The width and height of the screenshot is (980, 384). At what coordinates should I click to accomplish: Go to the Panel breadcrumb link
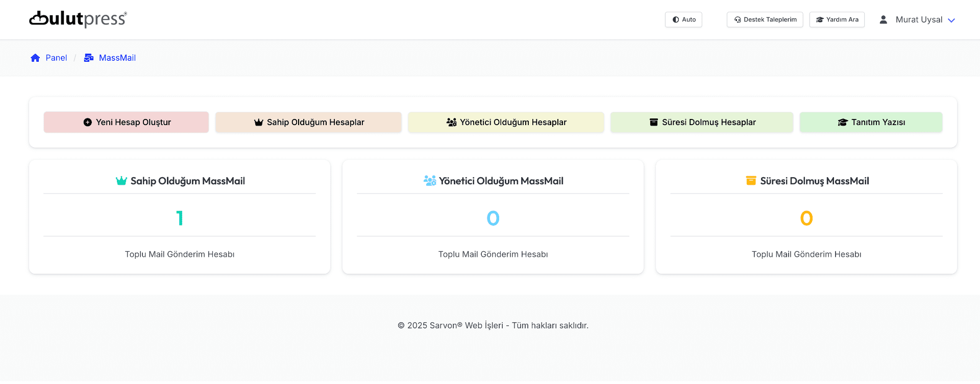pos(56,58)
